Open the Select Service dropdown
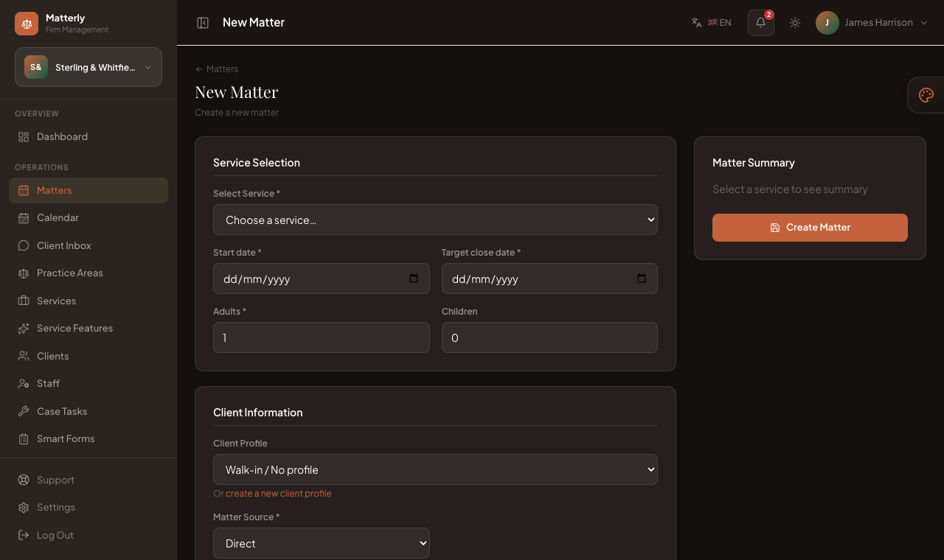The height and width of the screenshot is (560, 944). pyautogui.click(x=435, y=220)
